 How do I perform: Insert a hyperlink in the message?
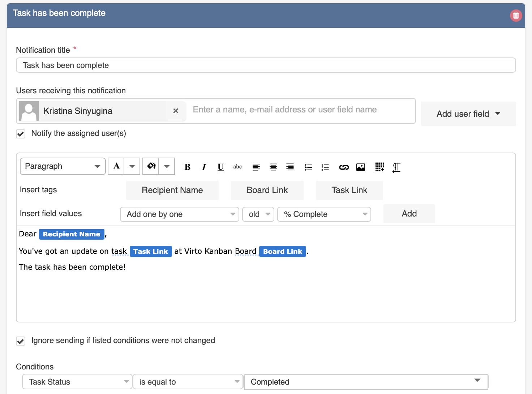(x=344, y=167)
